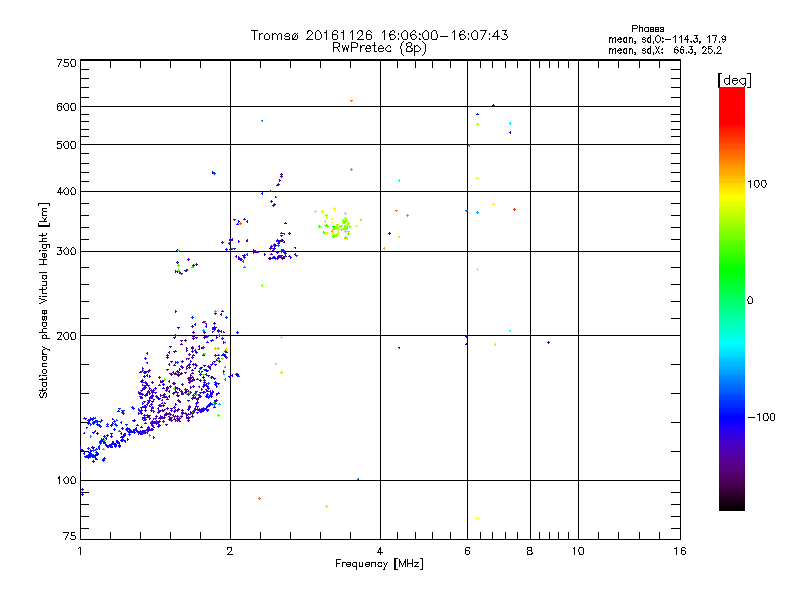The height and width of the screenshot is (600, 800).
Task: Click x-axis tick label '8'
Action: 530,551
